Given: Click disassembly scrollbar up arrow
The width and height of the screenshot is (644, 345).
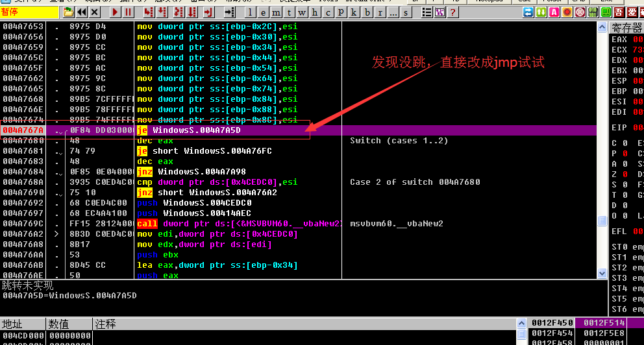Looking at the screenshot, I should [x=602, y=27].
